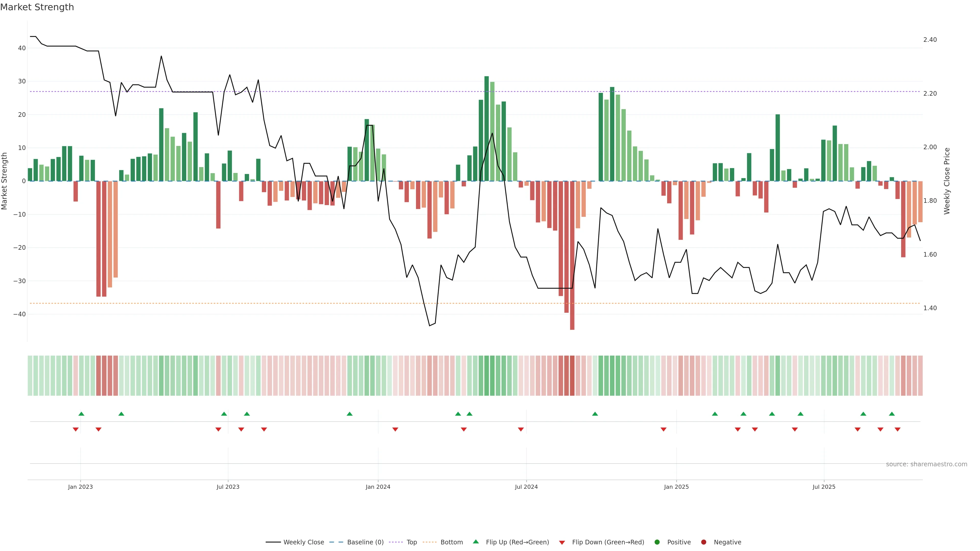Click the Jan 2024 x-axis label

pos(378,487)
